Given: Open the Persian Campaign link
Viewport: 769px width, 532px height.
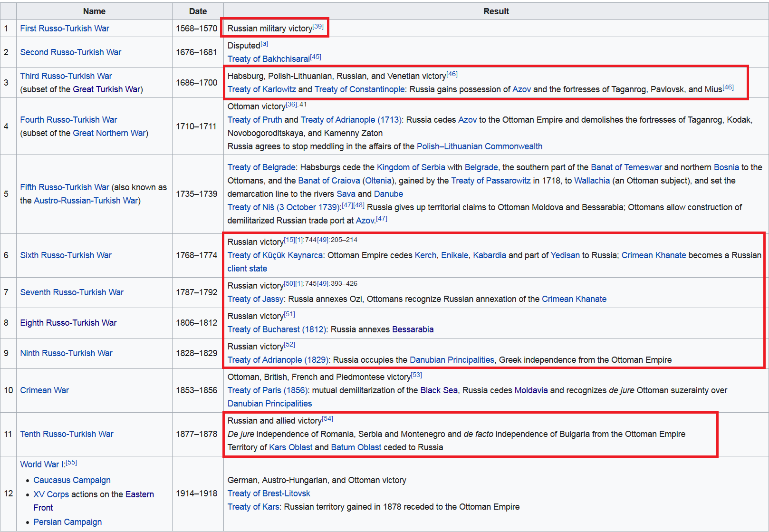Looking at the screenshot, I should 67,522.
